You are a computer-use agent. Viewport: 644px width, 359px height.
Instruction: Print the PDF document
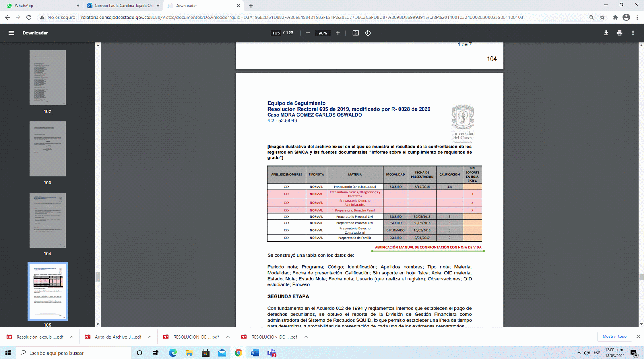(620, 33)
